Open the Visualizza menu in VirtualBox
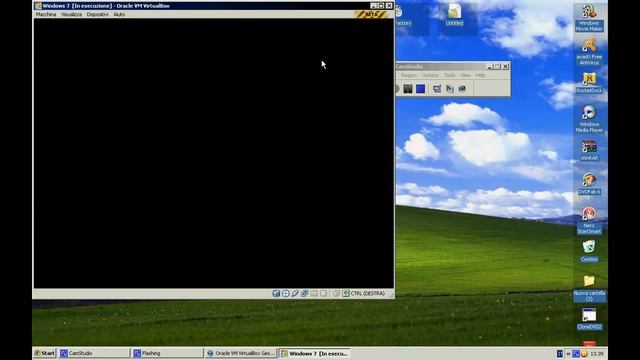640x360 pixels. 71,14
